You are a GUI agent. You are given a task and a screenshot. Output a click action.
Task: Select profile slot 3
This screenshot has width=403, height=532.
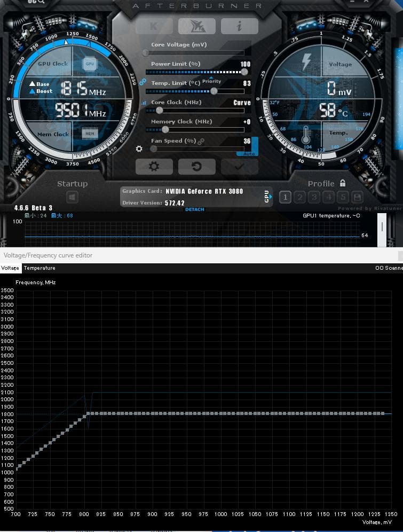coord(314,197)
